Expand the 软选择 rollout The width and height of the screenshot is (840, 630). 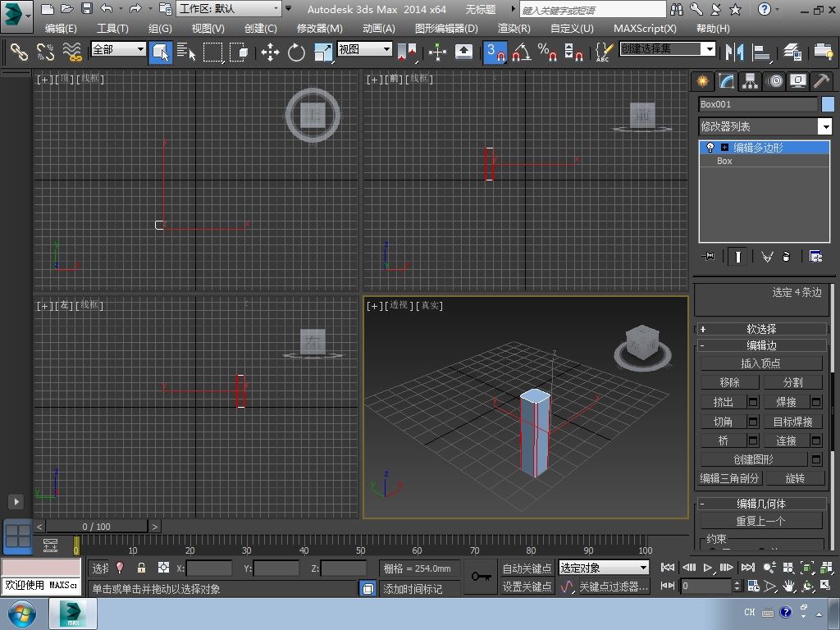point(760,329)
